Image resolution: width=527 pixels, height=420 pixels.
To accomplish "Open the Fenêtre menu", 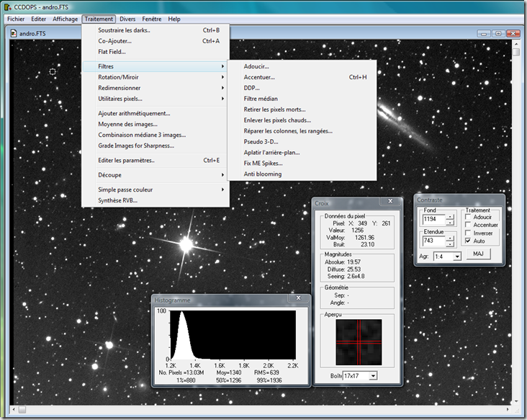I will (x=152, y=19).
